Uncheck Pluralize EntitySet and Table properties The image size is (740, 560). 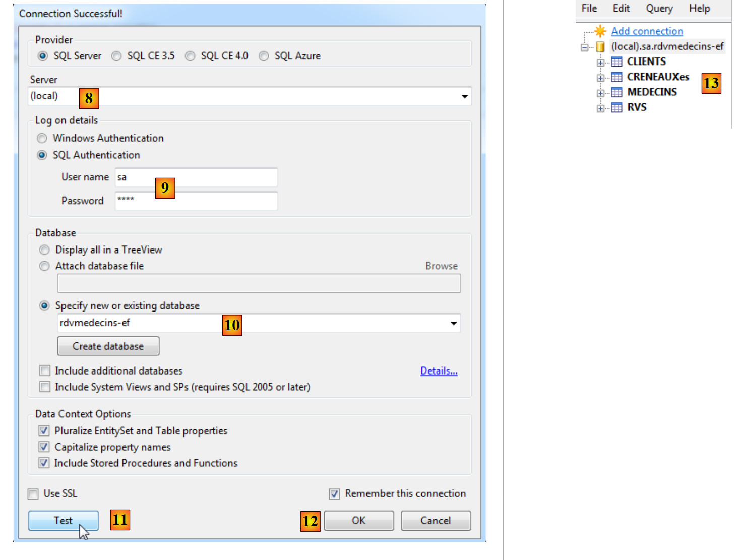pyautogui.click(x=44, y=431)
